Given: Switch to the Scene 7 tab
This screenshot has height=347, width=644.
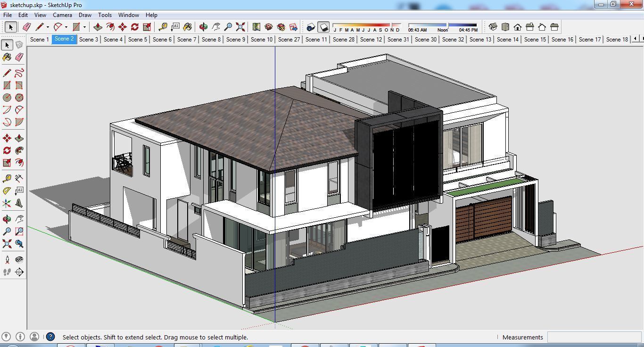Looking at the screenshot, I should [187, 39].
